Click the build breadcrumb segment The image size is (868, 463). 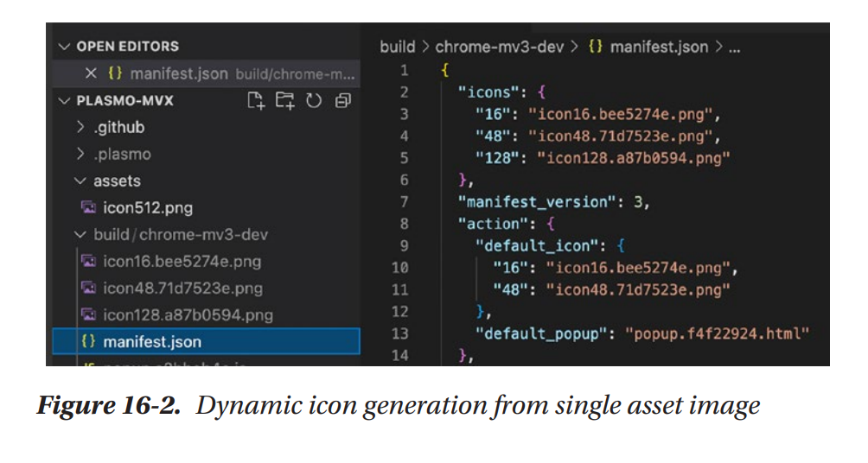click(x=397, y=47)
